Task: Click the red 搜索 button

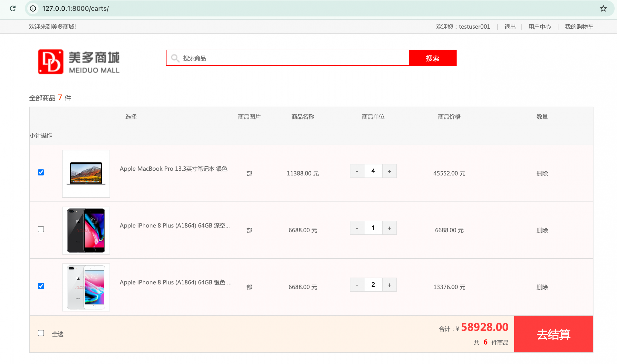Action: click(x=433, y=58)
